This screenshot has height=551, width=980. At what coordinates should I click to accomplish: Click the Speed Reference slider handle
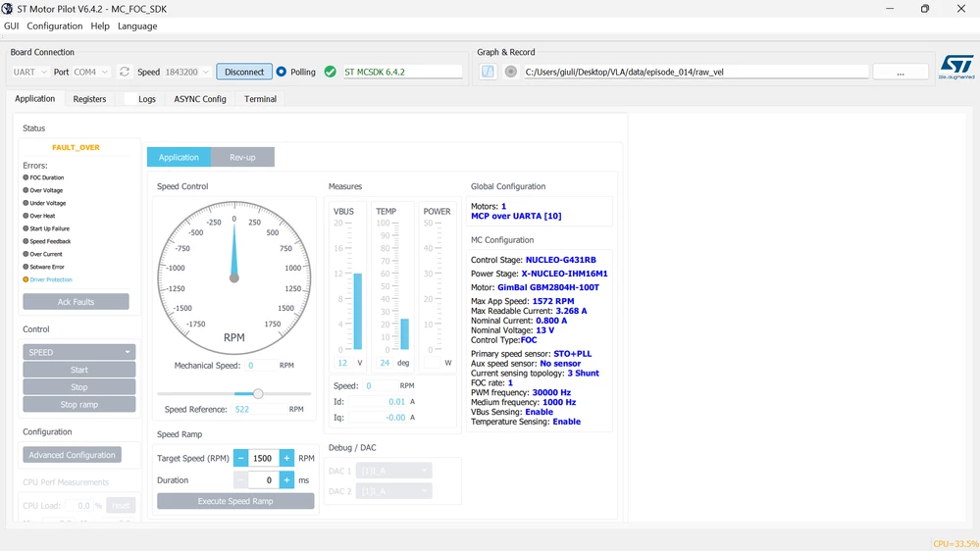[258, 393]
